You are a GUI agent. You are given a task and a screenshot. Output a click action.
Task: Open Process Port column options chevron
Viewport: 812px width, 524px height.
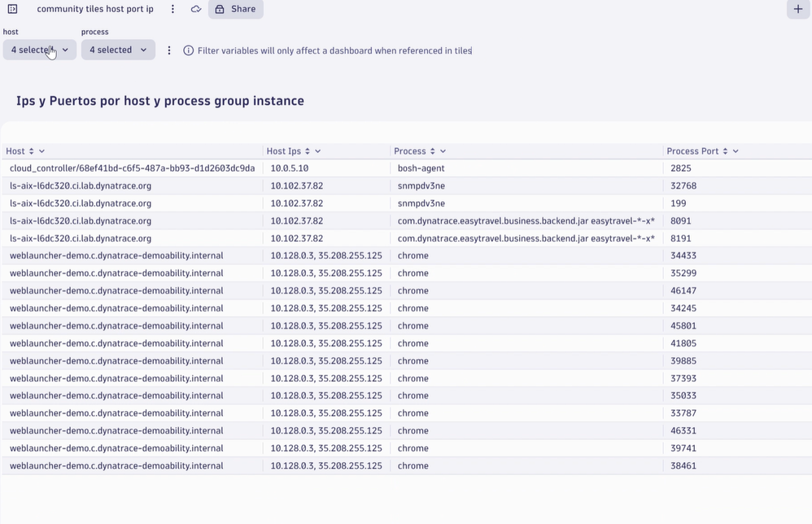coord(736,151)
